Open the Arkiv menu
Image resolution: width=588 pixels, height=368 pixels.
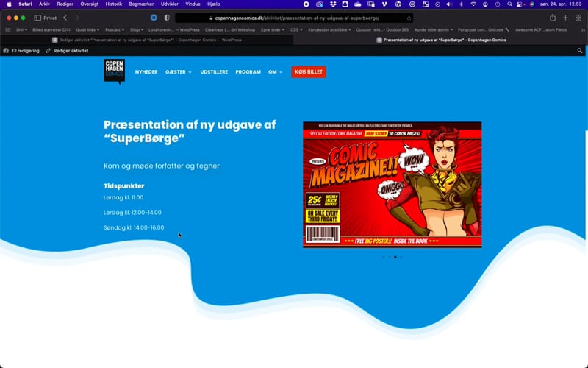(x=44, y=4)
